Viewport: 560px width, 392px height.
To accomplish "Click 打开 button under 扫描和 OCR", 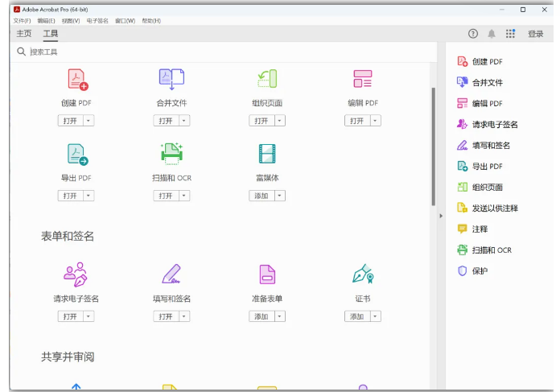I will pos(166,196).
